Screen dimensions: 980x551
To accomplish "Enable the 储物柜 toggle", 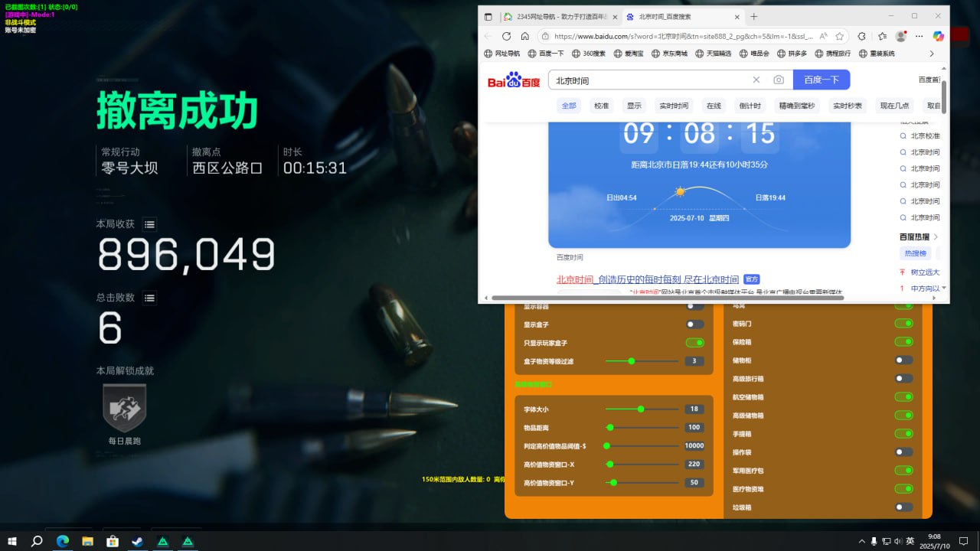I will [903, 360].
